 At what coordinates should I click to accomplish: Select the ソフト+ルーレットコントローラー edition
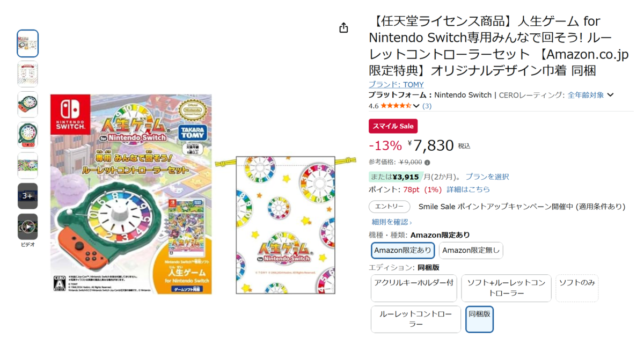506,288
